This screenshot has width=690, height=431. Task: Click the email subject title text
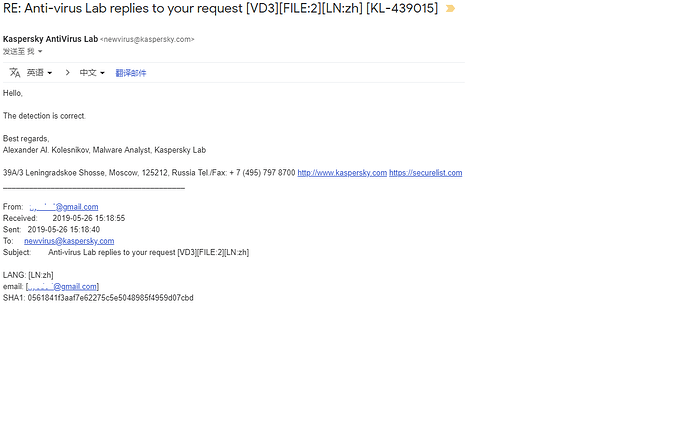click(220, 9)
